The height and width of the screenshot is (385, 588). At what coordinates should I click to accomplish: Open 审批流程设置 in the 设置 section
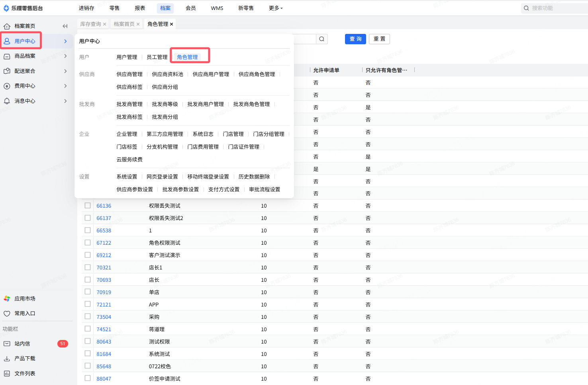(x=265, y=190)
